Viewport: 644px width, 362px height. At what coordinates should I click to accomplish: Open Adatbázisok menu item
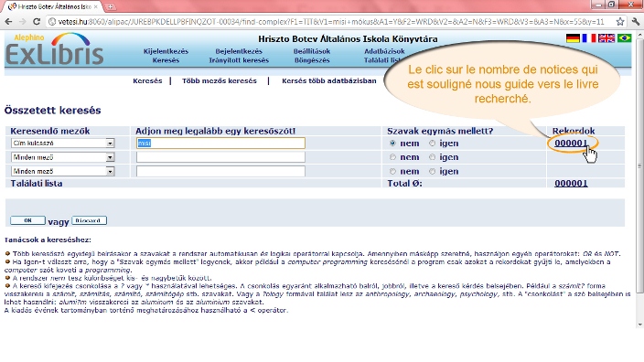tap(384, 51)
